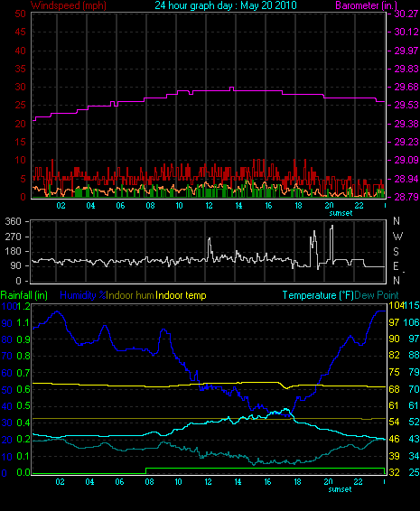Screen dimensions: 420x511
Task: Select green rainfall value 0.2
Action: pos(23,440)
